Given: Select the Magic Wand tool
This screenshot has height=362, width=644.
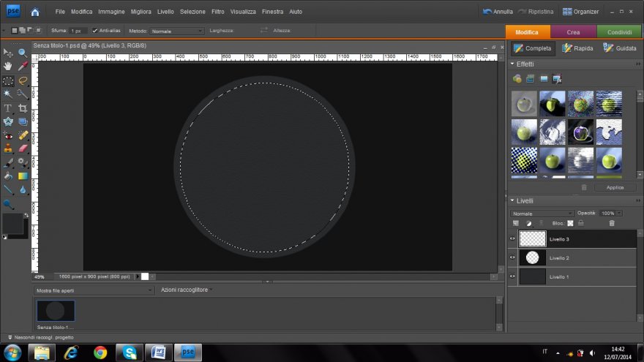Looking at the screenshot, I should (x=8, y=94).
